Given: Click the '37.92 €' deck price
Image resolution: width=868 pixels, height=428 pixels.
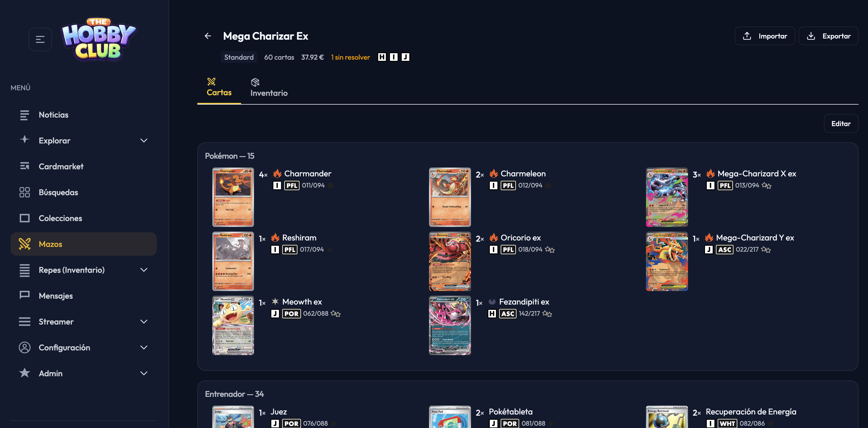Looking at the screenshot, I should click(x=312, y=57).
